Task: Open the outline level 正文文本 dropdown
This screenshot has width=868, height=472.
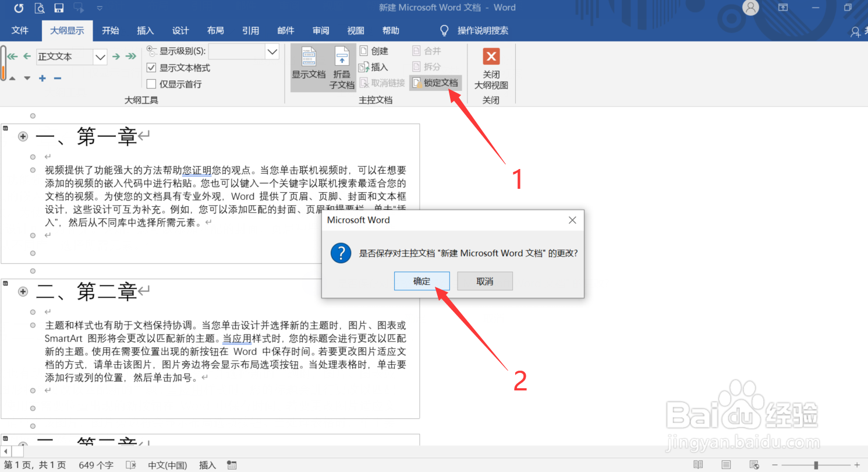Action: click(x=100, y=57)
